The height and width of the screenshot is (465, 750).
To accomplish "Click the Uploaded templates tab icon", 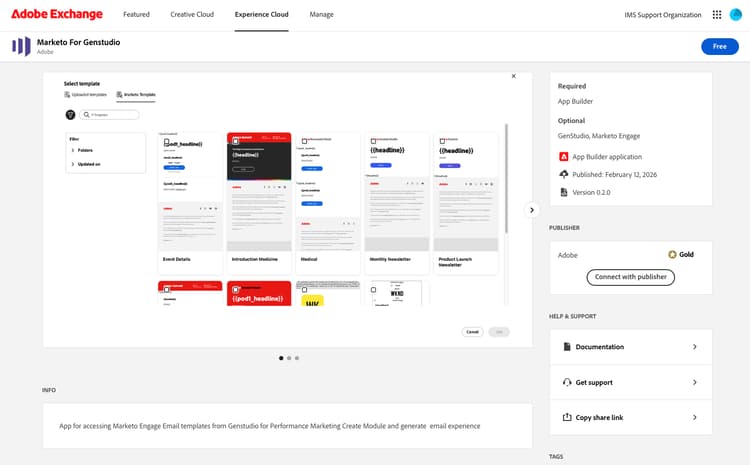I will click(67, 95).
